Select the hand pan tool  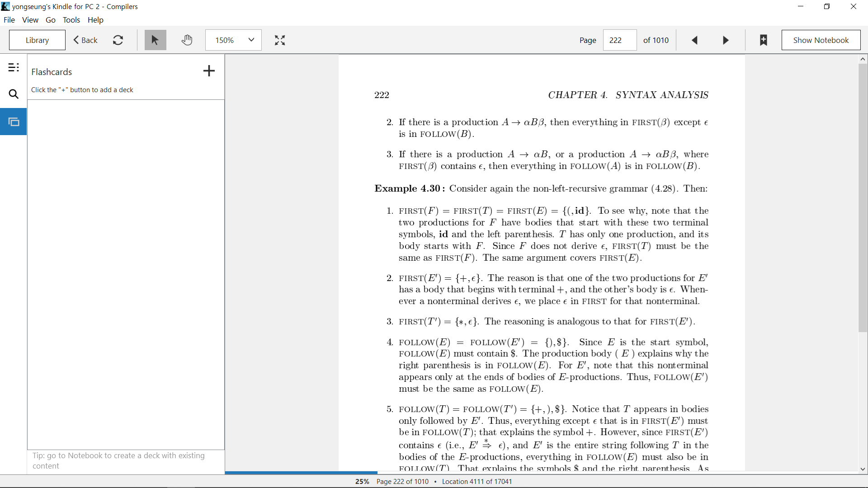pyautogui.click(x=187, y=40)
